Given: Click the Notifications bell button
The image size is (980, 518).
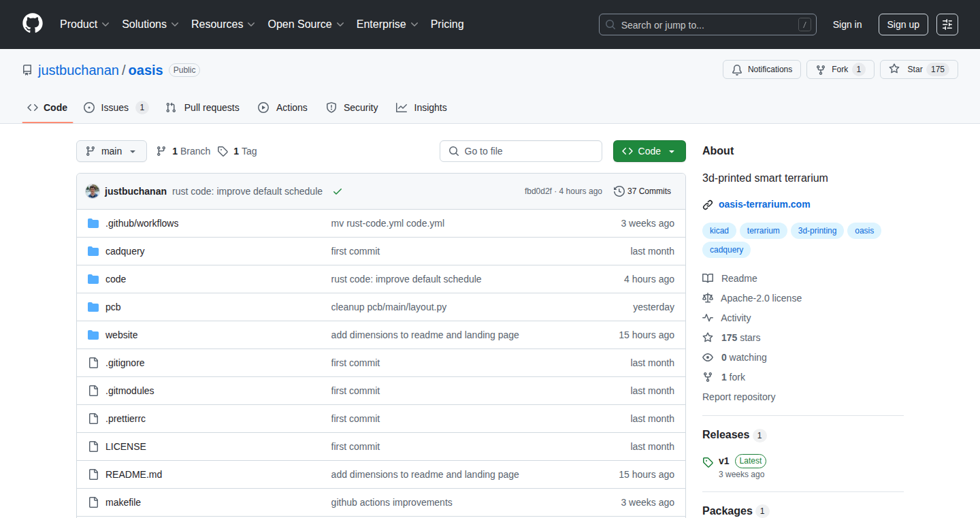Looking at the screenshot, I should point(762,69).
